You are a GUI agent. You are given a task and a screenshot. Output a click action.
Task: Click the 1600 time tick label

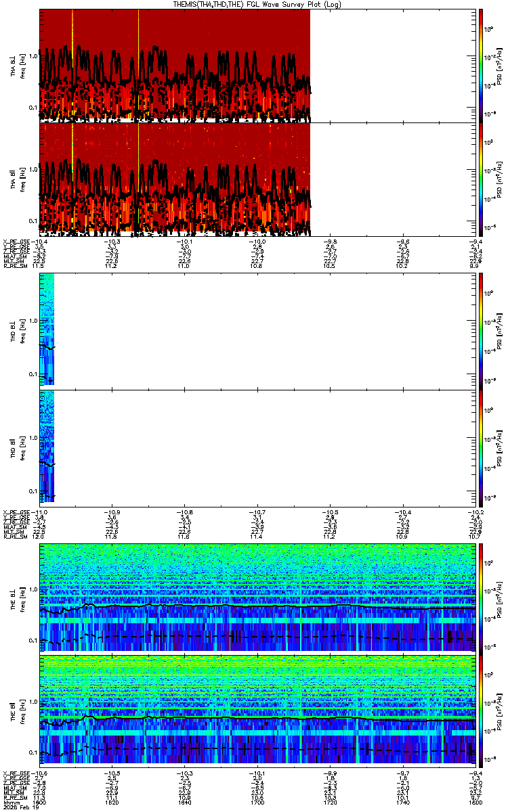pos(39,803)
